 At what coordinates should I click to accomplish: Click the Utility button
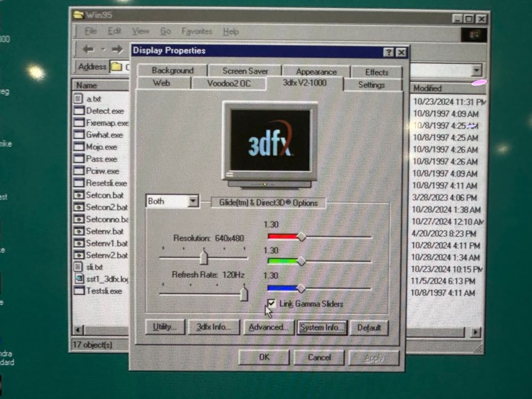164,327
